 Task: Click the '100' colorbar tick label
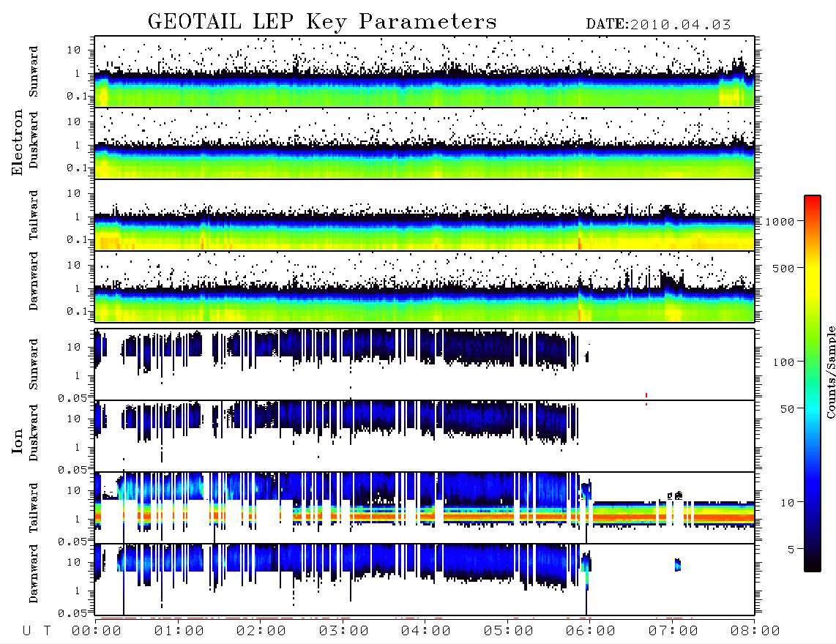pyautogui.click(x=784, y=362)
